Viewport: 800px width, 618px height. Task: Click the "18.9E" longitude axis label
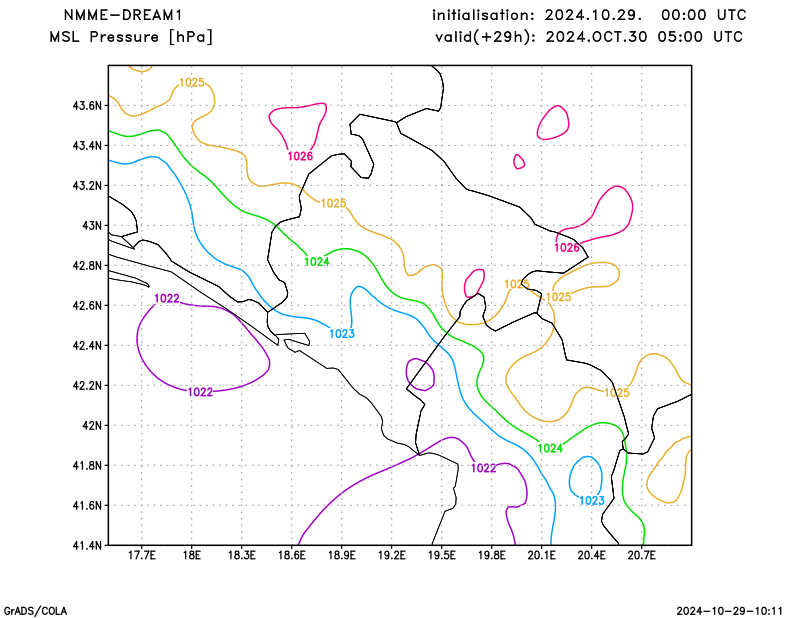point(341,556)
